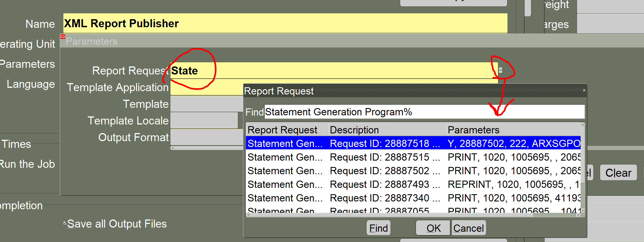Click the Template Application field
This screenshot has width=644, height=242.
[207, 88]
